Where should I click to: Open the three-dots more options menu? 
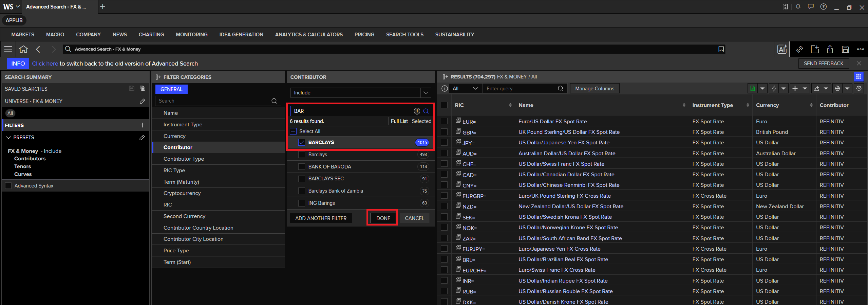tap(861, 49)
